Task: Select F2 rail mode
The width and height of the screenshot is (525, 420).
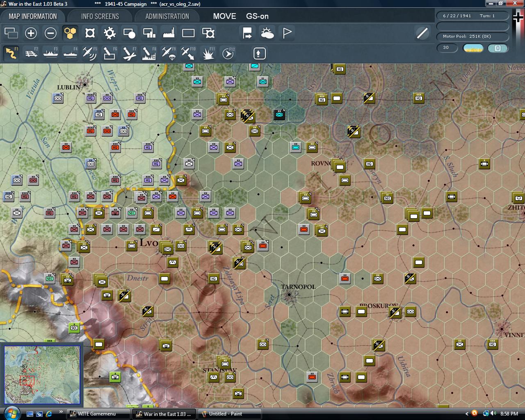Action: coord(31,53)
